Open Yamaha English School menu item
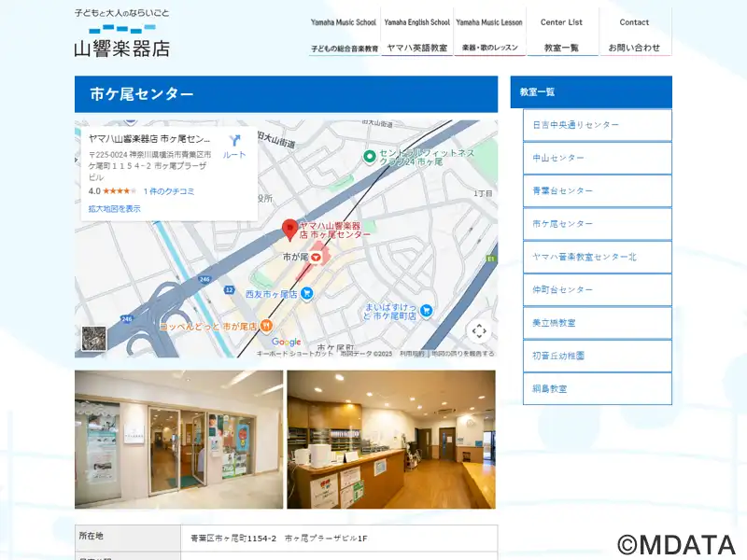The image size is (747, 560). (x=417, y=34)
